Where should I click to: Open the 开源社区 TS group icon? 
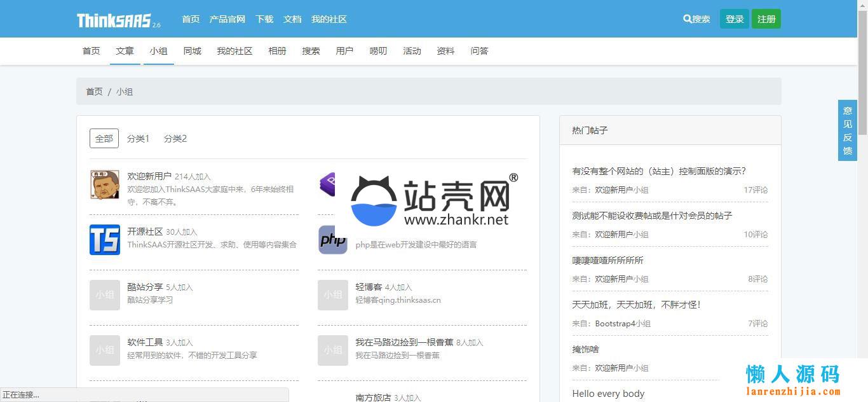[105, 240]
